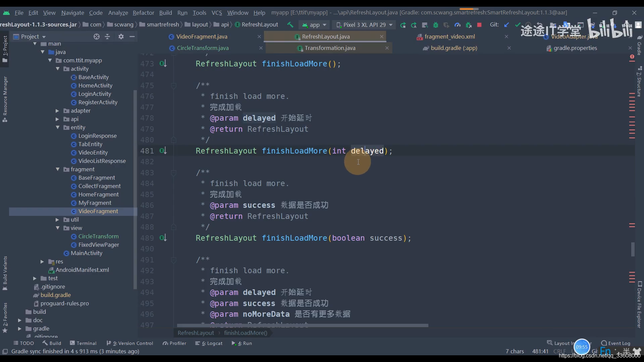
Task: Open the VCS menu
Action: click(x=217, y=13)
